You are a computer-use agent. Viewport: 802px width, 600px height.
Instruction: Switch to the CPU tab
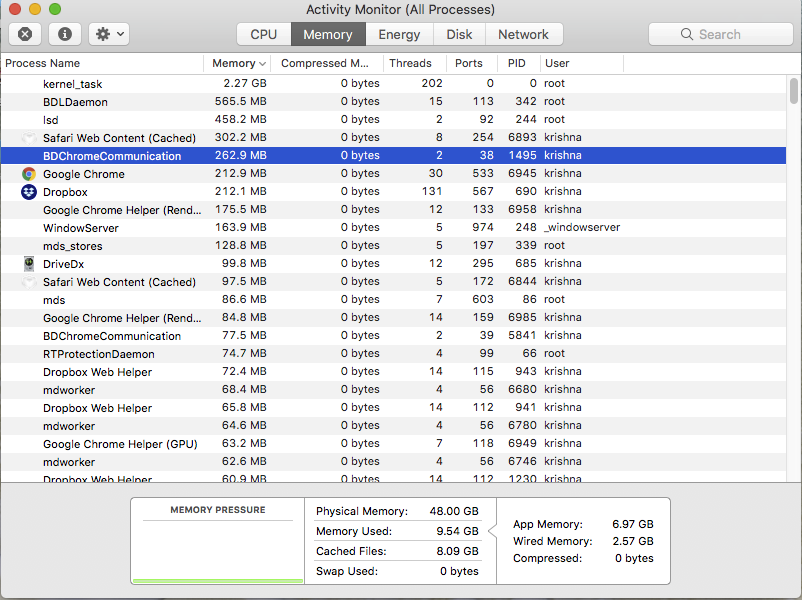(264, 34)
